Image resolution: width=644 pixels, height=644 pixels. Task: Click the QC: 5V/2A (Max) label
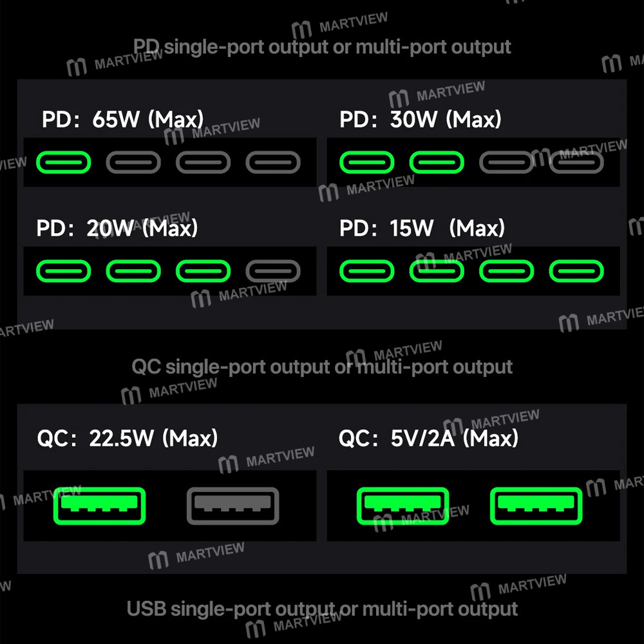[x=428, y=438]
